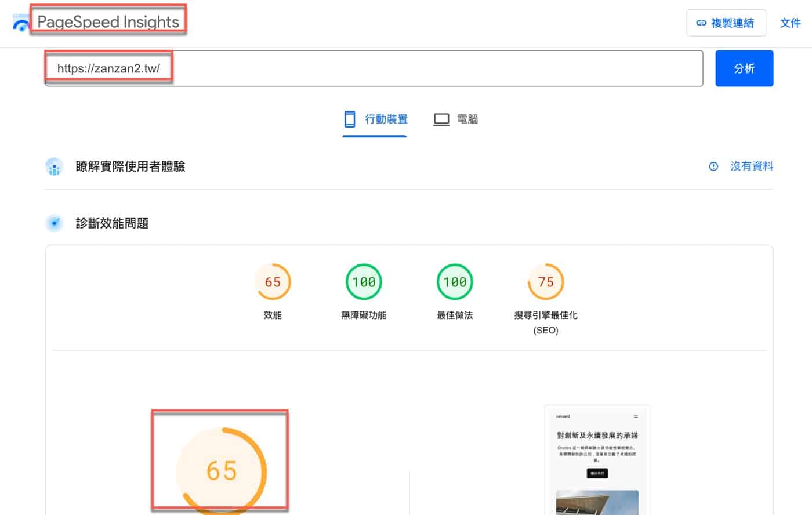Click the 效能 label under the gauge
This screenshot has height=515, width=812.
coord(273,315)
